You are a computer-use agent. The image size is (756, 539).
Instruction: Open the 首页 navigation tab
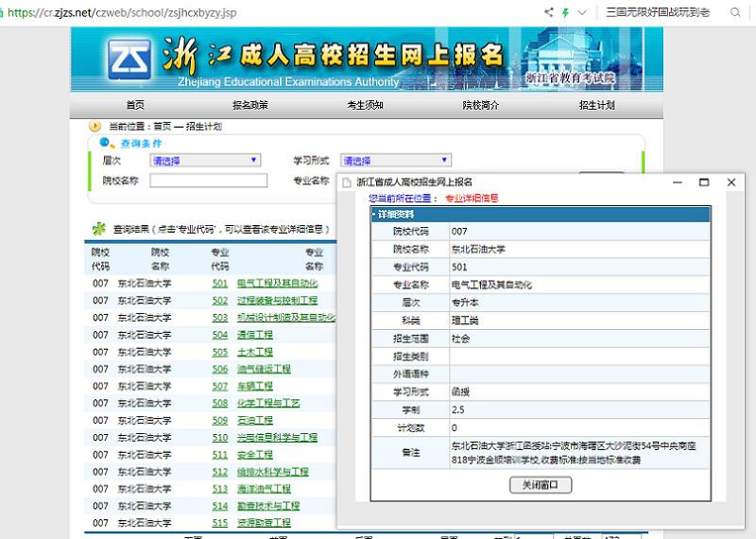click(135, 105)
